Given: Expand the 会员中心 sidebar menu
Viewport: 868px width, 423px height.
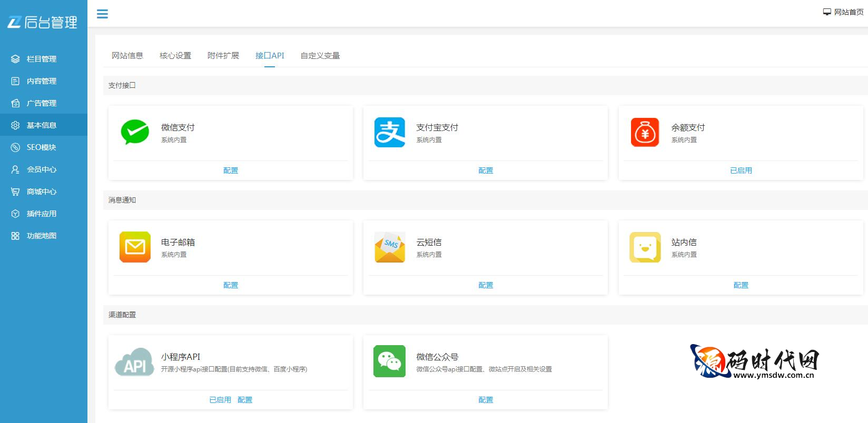Looking at the screenshot, I should pyautogui.click(x=42, y=169).
